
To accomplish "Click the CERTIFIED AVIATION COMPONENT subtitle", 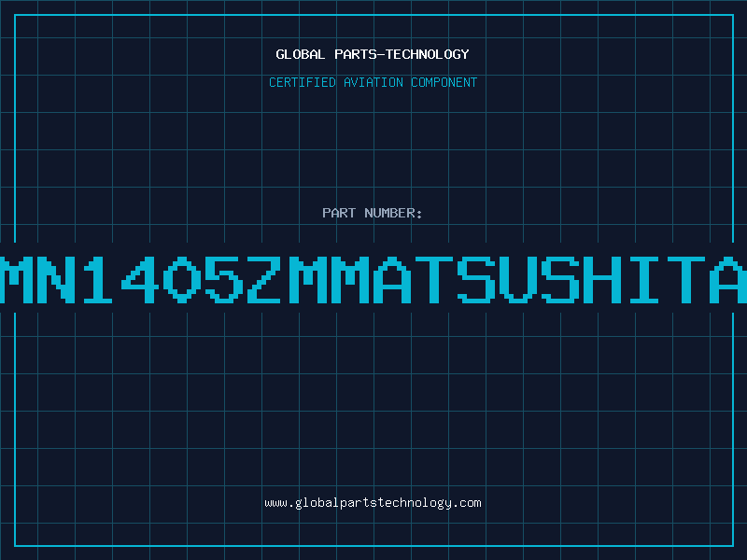I will 373,82.
